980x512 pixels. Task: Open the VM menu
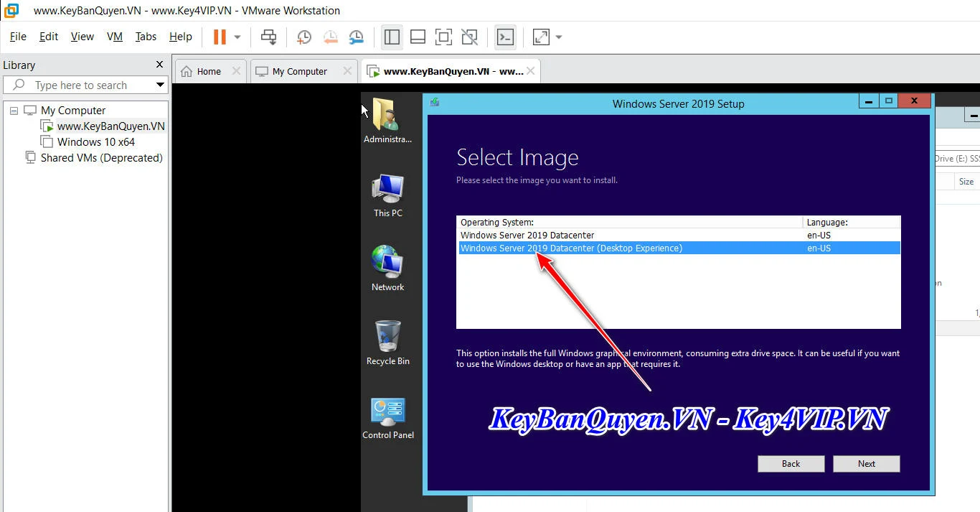click(115, 37)
